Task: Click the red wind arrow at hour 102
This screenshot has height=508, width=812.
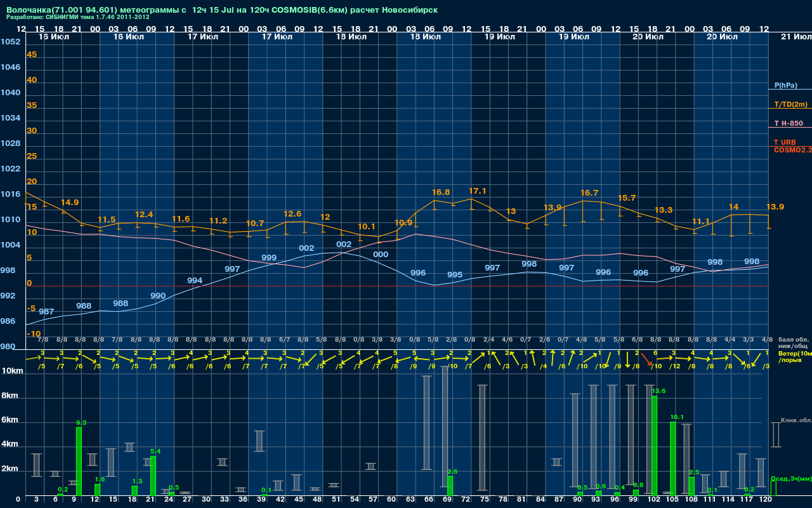Action: tap(646, 359)
